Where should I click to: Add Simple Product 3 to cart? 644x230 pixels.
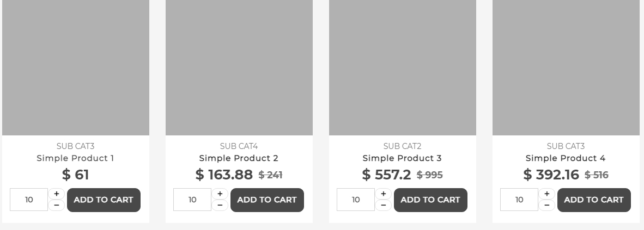point(430,200)
